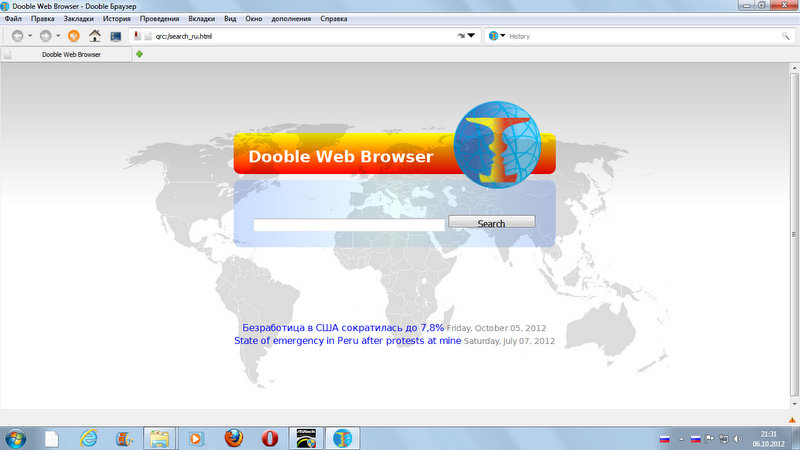Screen dimensions: 800x450
Task: Click the Windows Explorer folder taskbar icon
Action: coord(159,438)
